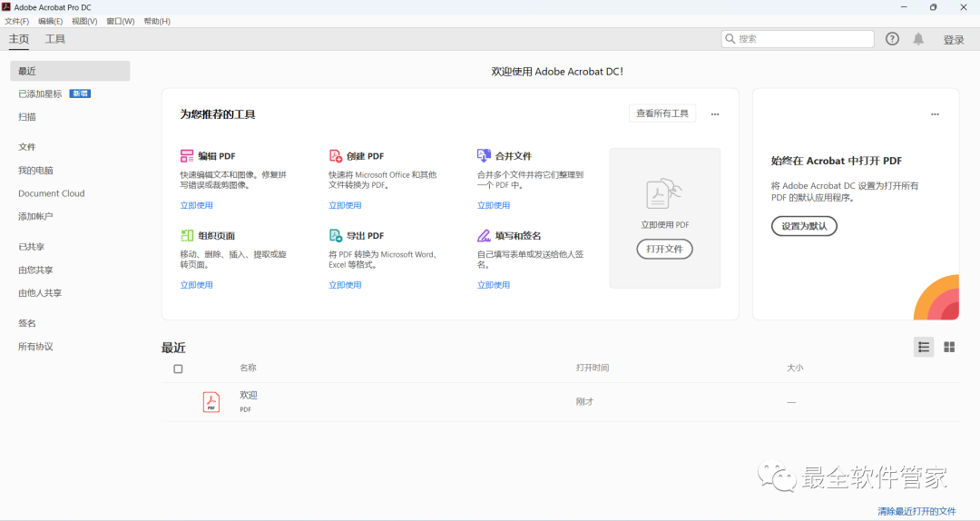Click the Organize Pages (组织页面) tool icon
Screen dimensions: 980x521
[187, 235]
